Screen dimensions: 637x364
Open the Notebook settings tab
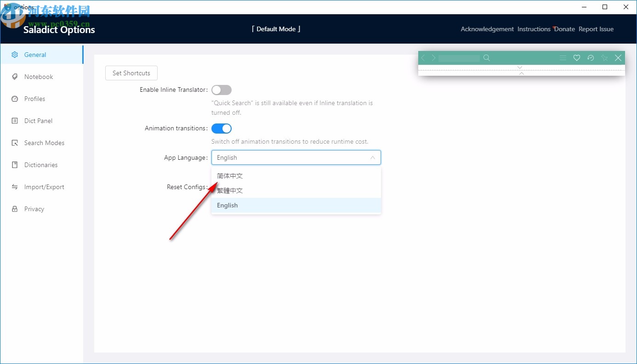tap(41, 77)
